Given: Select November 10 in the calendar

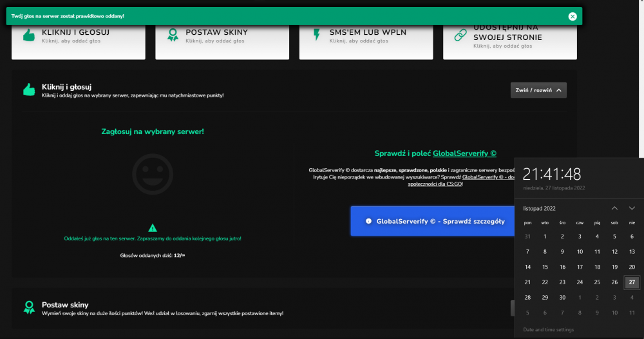Looking at the screenshot, I should pyautogui.click(x=580, y=251).
